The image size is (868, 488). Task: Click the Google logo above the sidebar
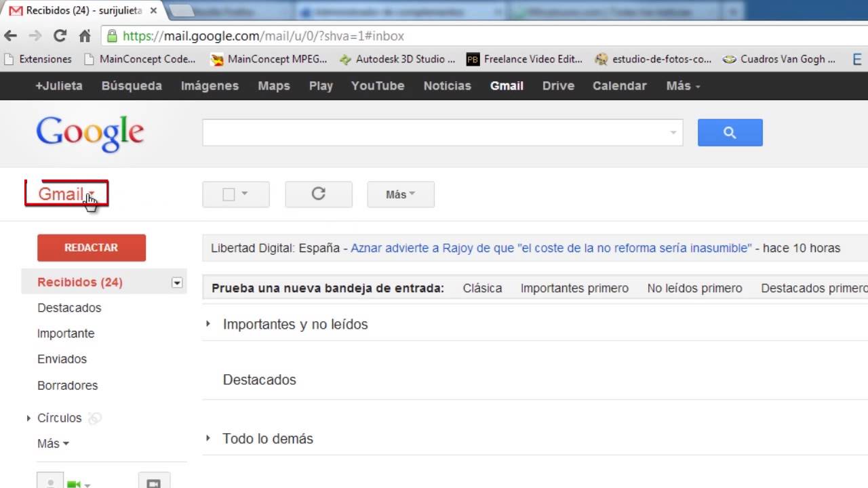click(90, 133)
